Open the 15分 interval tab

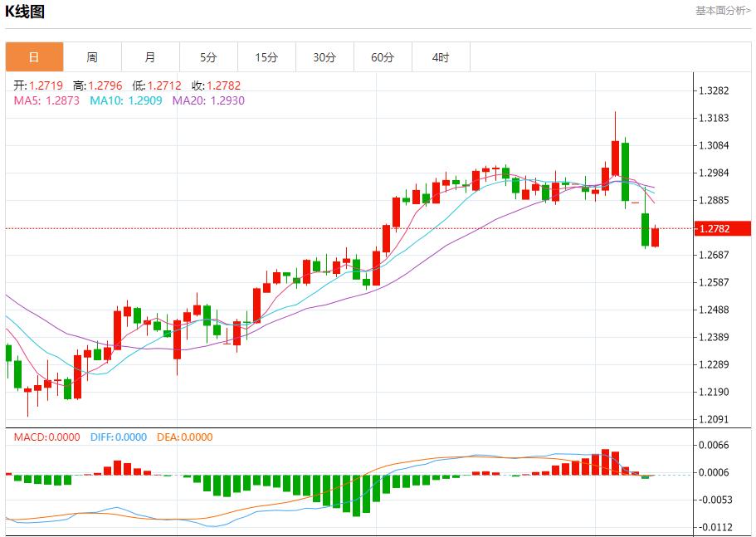click(266, 57)
